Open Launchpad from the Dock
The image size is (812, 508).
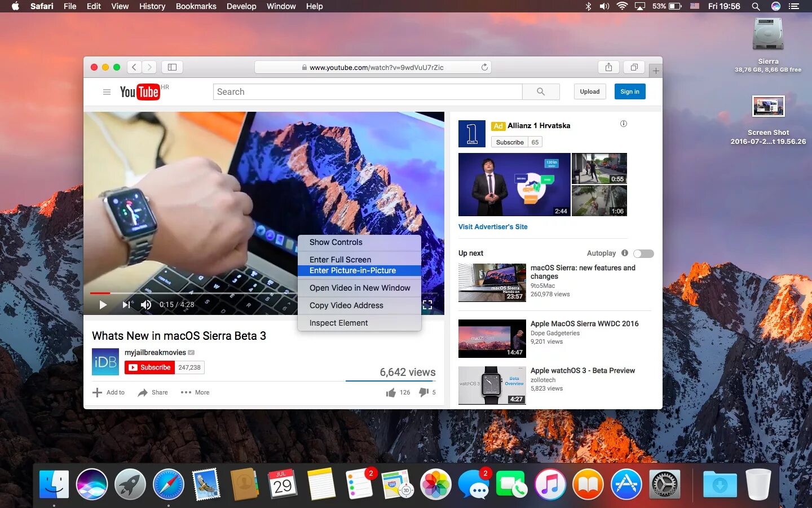[x=130, y=484]
